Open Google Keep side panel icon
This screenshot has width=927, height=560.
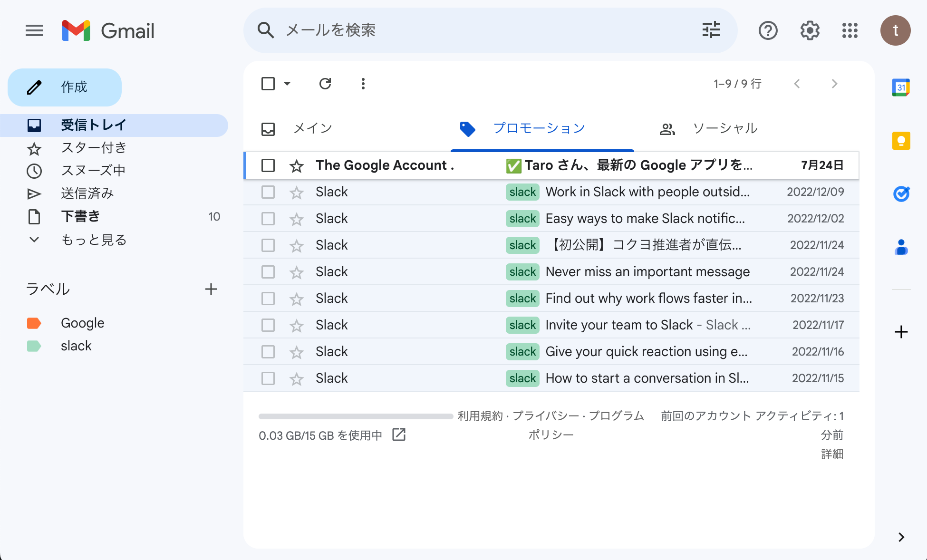click(x=901, y=141)
